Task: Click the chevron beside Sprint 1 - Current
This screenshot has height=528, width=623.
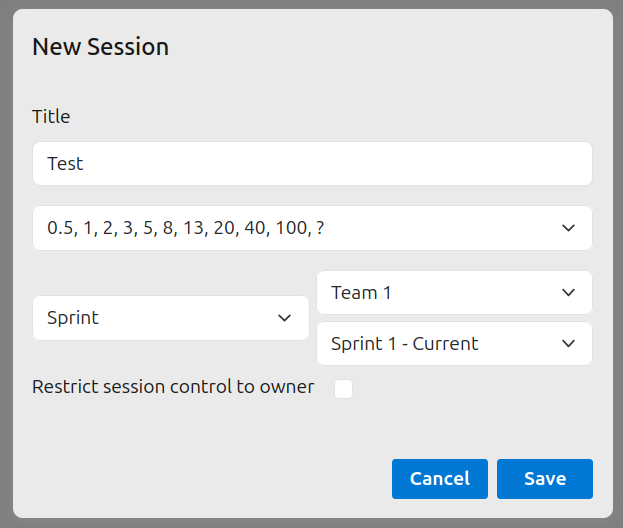Action: (x=568, y=344)
